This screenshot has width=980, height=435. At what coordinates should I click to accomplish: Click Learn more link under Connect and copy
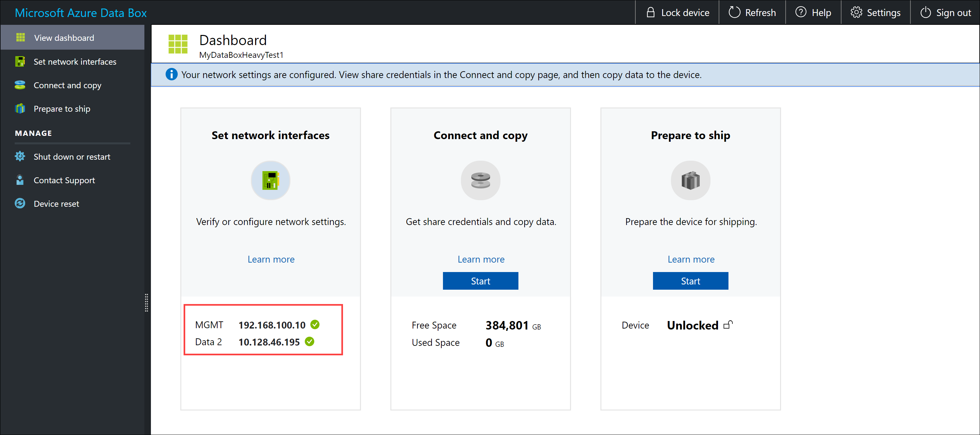tap(480, 259)
